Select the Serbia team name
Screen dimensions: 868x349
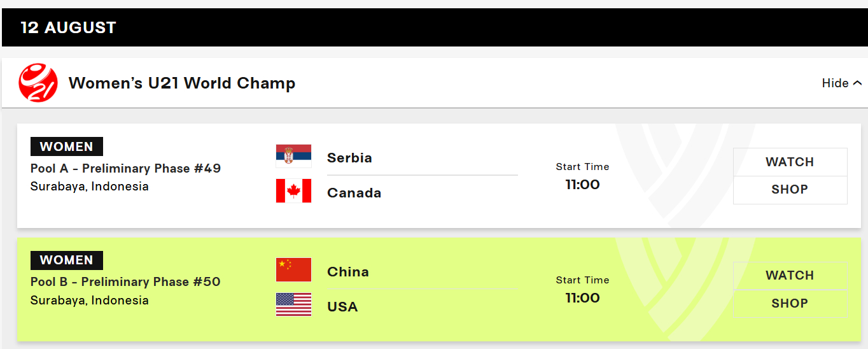349,158
